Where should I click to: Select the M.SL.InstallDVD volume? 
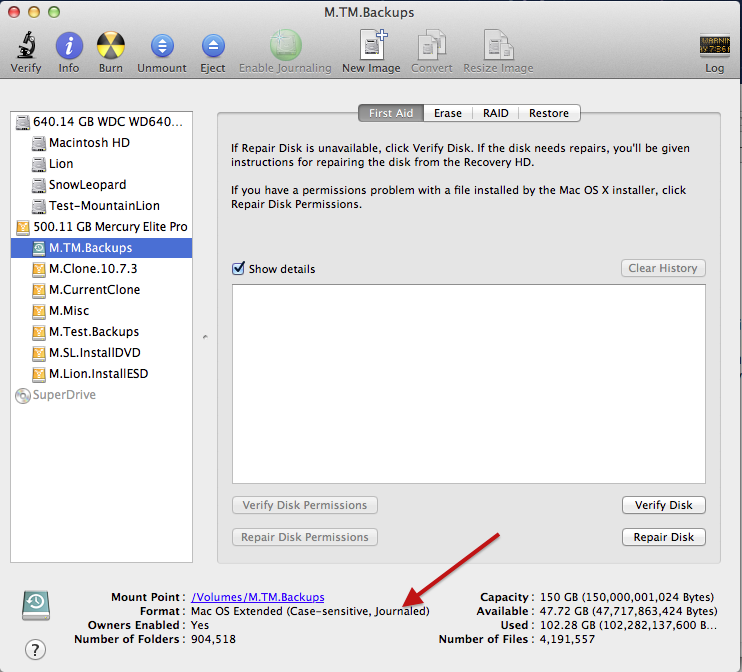[x=101, y=353]
